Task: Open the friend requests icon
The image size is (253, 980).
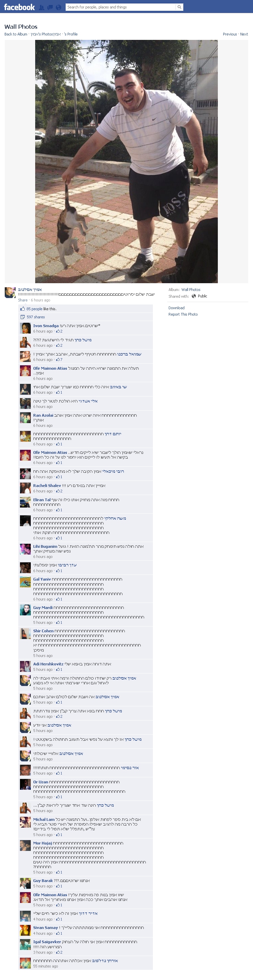Action: tap(42, 7)
